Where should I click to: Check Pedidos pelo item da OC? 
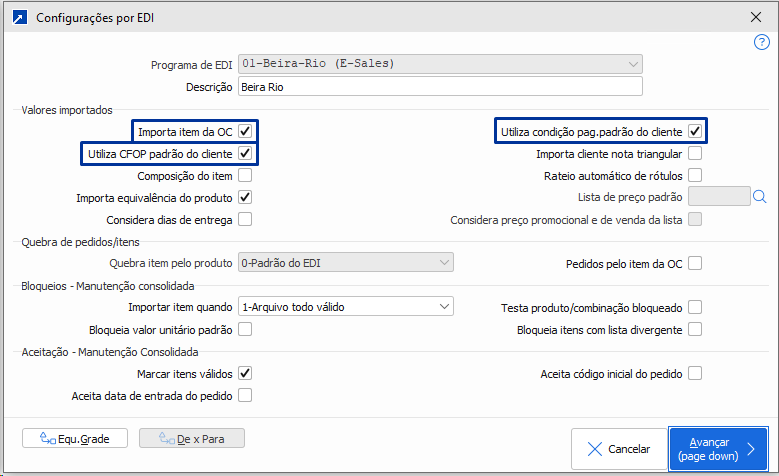coord(695,263)
